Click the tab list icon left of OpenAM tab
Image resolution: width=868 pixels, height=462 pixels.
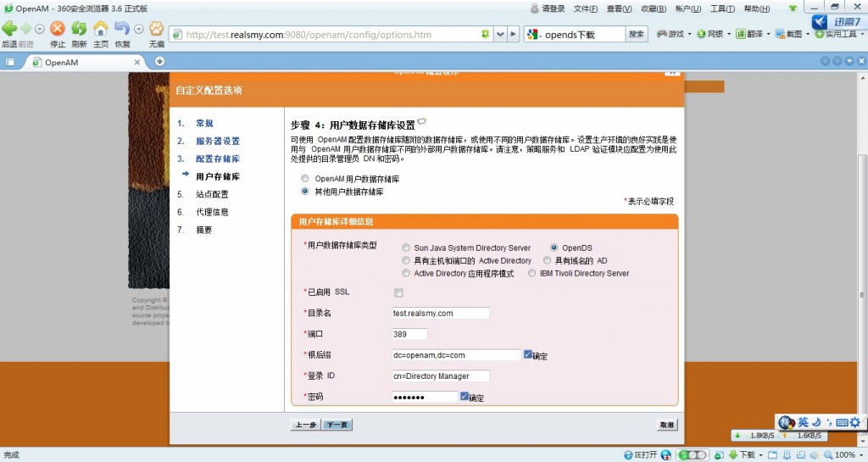click(9, 62)
